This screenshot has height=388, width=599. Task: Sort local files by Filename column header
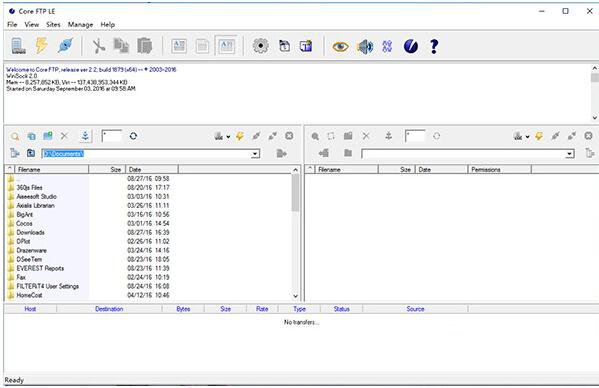tap(52, 170)
